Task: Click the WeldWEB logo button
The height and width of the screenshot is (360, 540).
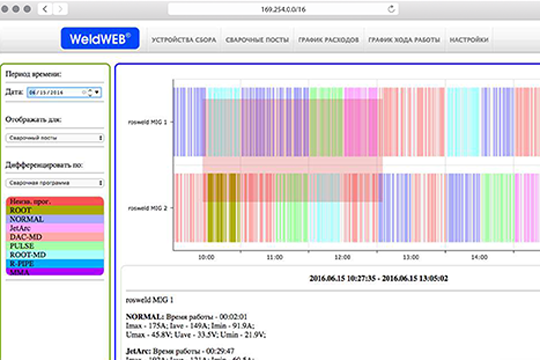Action: [100, 39]
